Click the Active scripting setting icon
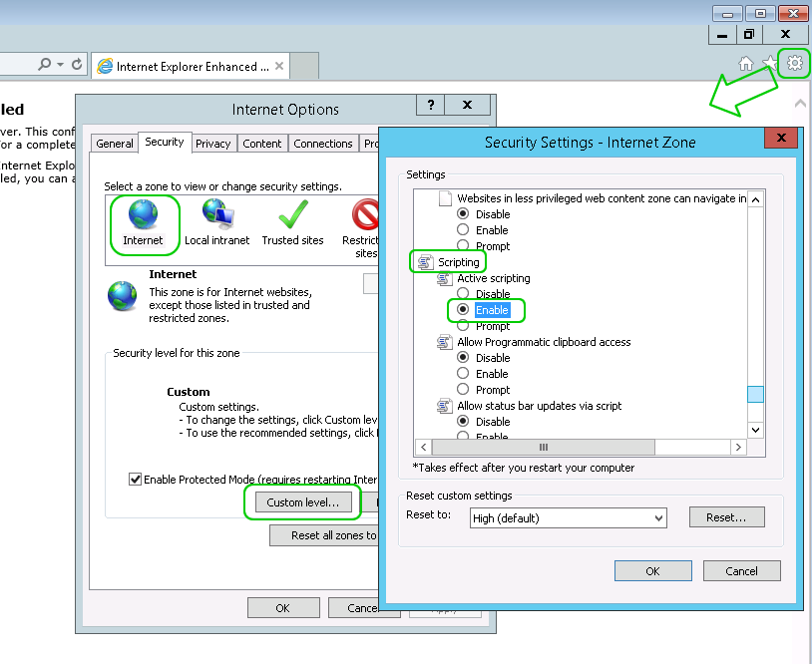Viewport: 812px width, 664px height. point(444,278)
